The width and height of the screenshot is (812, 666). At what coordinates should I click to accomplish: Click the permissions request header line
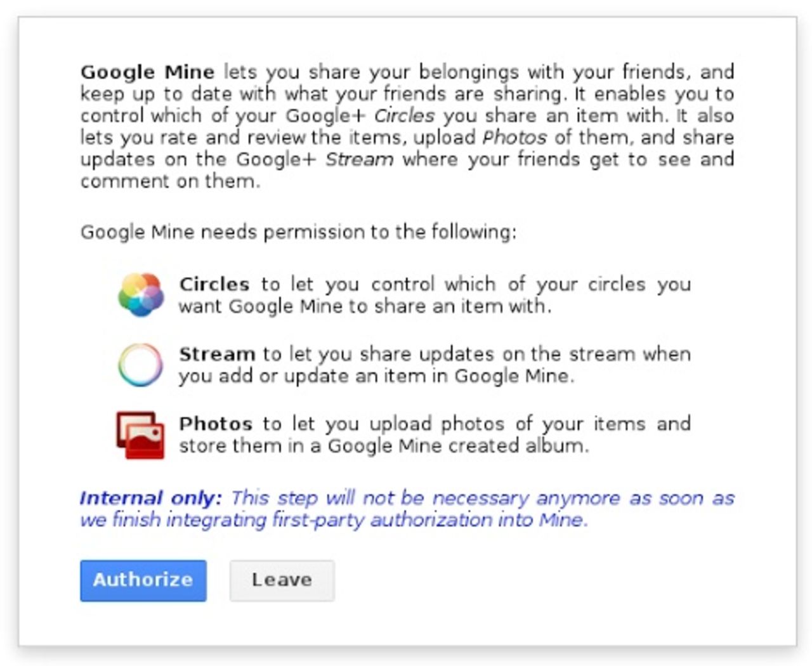(298, 232)
